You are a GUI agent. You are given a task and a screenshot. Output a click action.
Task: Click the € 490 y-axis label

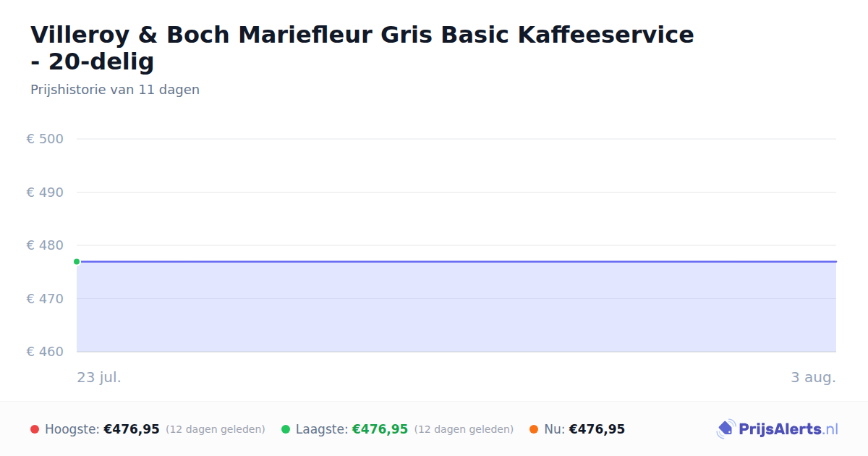coord(45,193)
